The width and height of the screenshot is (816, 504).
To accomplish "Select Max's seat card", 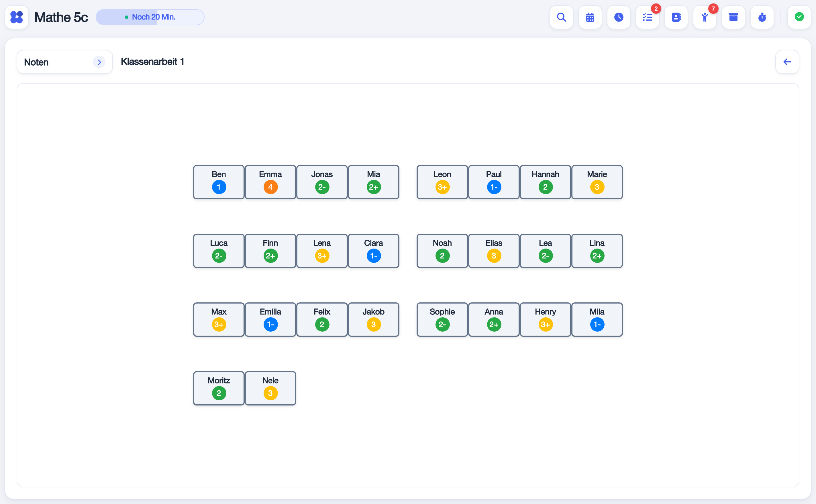I will pos(219,319).
